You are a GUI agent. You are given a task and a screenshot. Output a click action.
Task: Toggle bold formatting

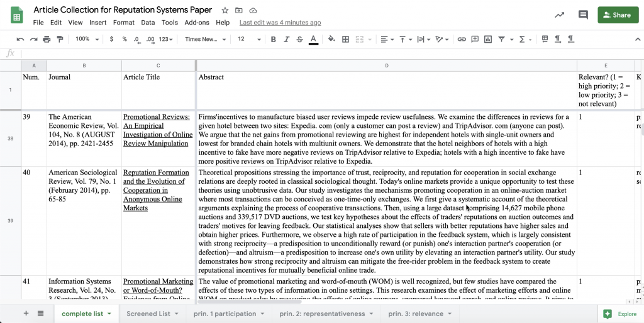[x=273, y=39]
